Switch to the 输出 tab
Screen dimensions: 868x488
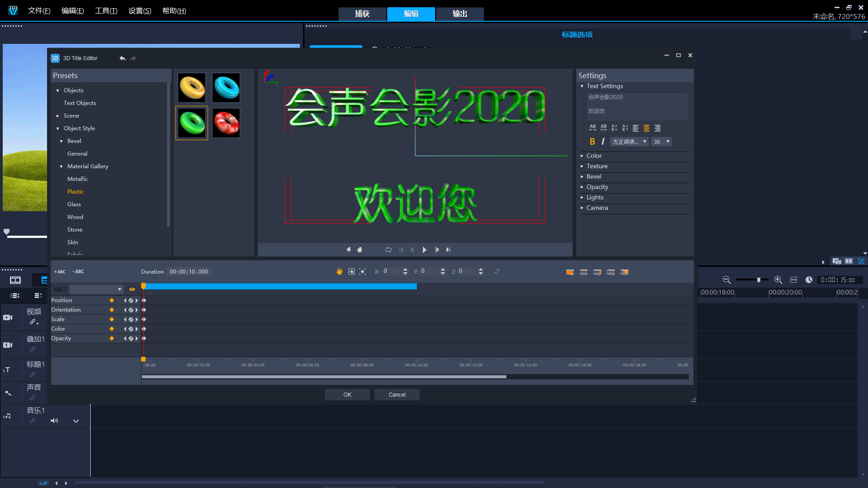click(x=460, y=14)
